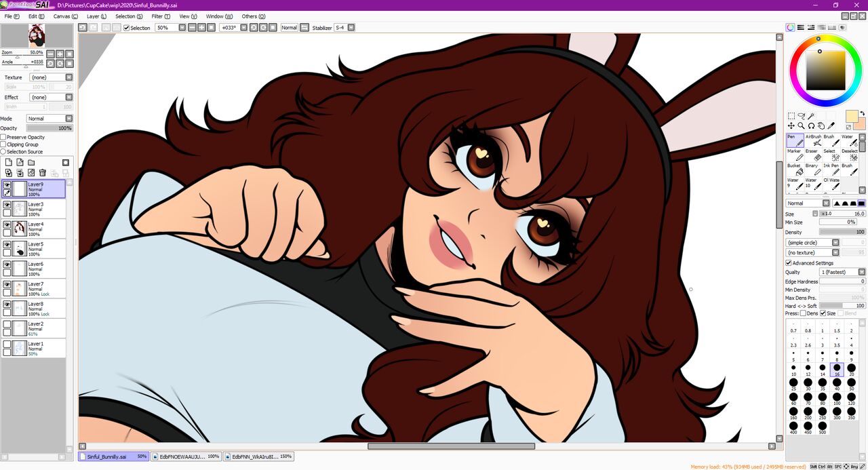Viewport: 868px width, 470px height.
Task: Swap foreground and background colors
Action: click(863, 114)
